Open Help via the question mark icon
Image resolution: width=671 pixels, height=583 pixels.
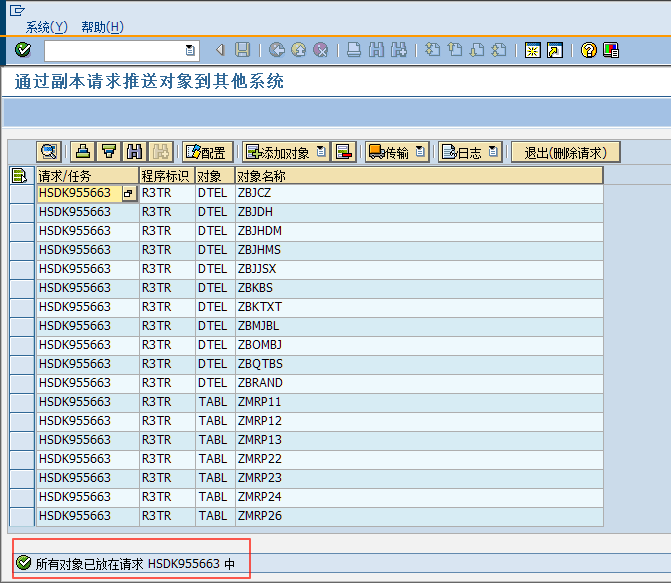(589, 51)
